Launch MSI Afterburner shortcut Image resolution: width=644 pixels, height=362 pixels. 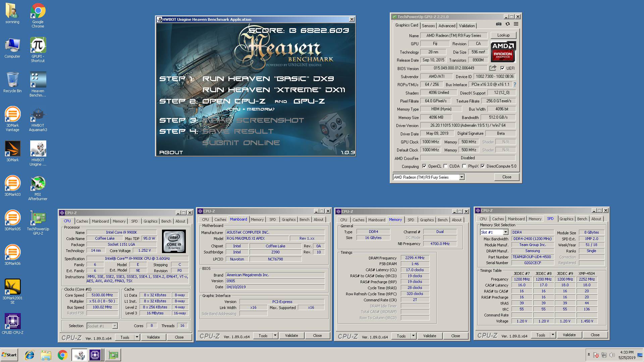pos(38,188)
